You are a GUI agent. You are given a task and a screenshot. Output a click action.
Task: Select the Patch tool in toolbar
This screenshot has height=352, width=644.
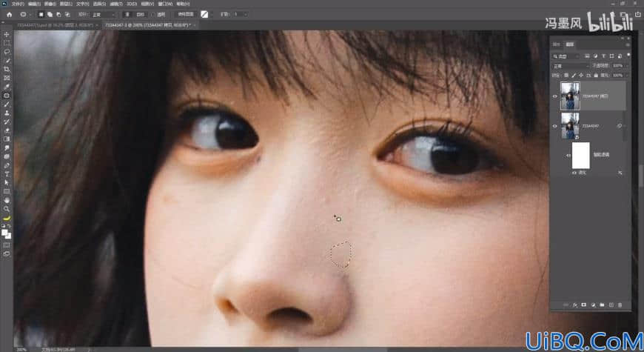pos(7,96)
